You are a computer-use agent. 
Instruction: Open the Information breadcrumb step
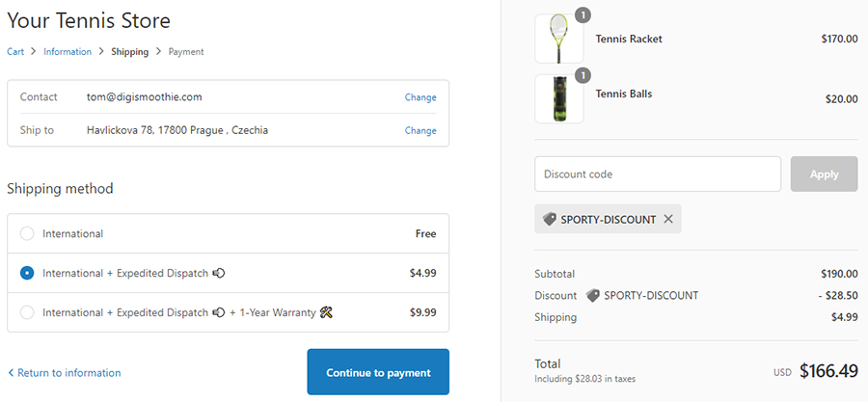(x=68, y=52)
